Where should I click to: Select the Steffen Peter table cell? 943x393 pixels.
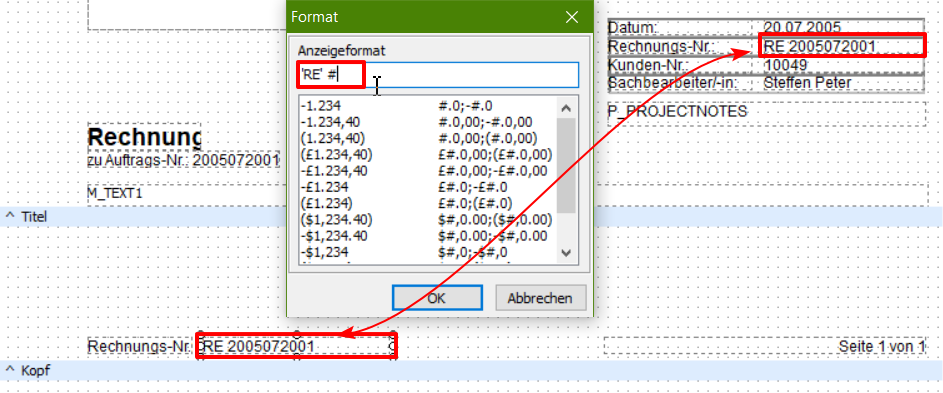point(840,83)
